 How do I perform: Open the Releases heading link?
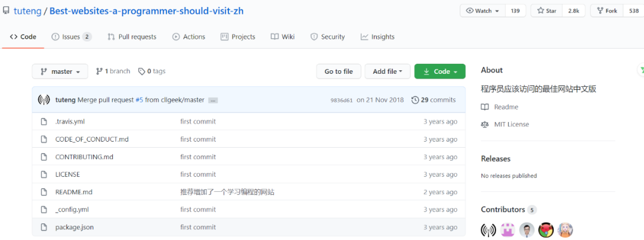coord(496,159)
